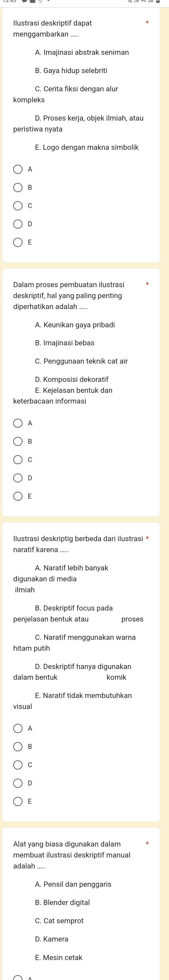Image resolution: width=169 pixels, height=980 pixels.
Task: Choose E for 'paling penting diperhatikan' question
Action: coord(18,496)
